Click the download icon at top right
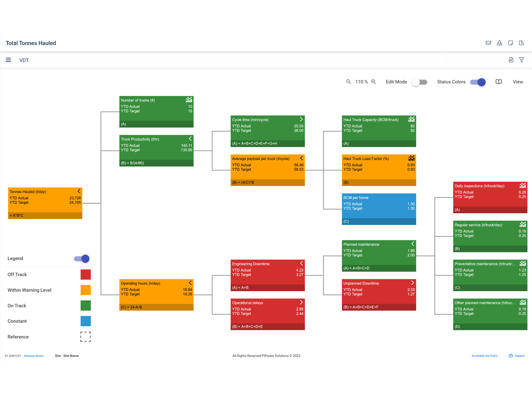 499,43
